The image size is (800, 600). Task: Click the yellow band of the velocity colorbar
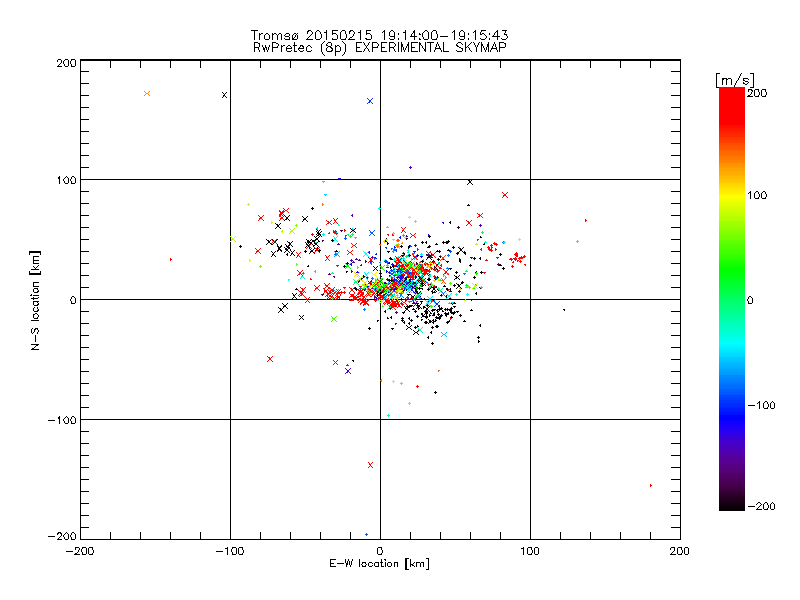click(x=732, y=195)
